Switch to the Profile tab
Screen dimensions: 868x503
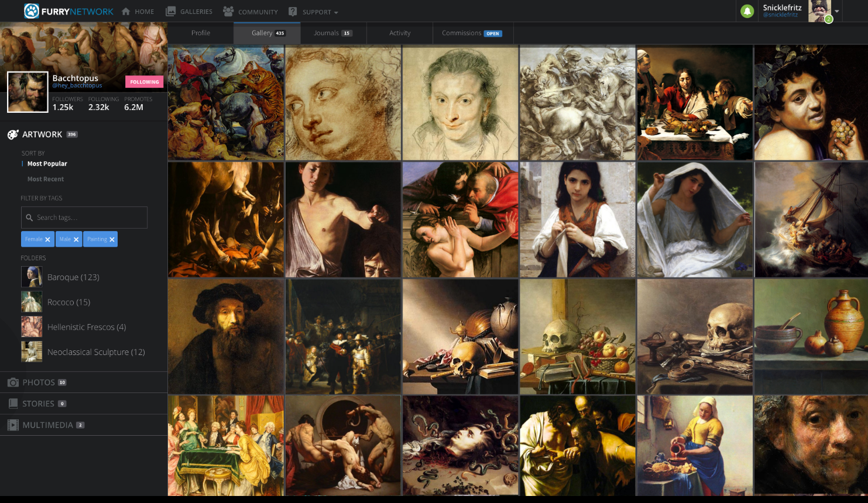pyautogui.click(x=201, y=33)
